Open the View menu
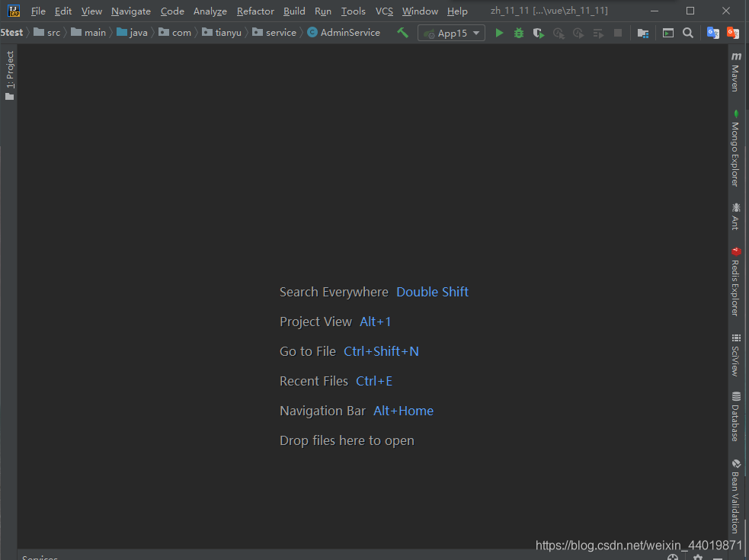 tap(91, 11)
